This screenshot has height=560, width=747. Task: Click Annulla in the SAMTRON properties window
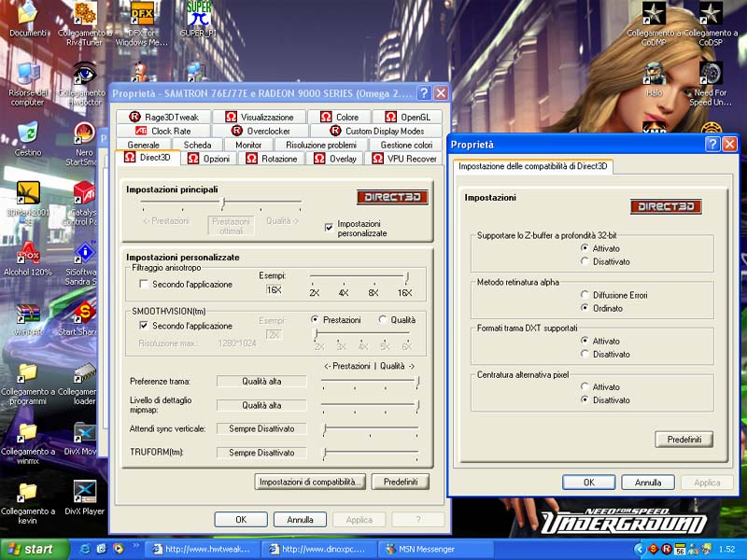(300, 520)
